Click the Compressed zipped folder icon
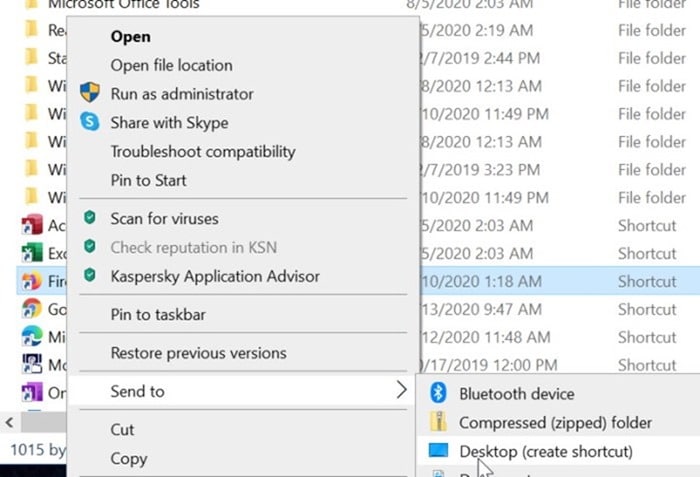This screenshot has height=477, width=700. pyautogui.click(x=437, y=423)
